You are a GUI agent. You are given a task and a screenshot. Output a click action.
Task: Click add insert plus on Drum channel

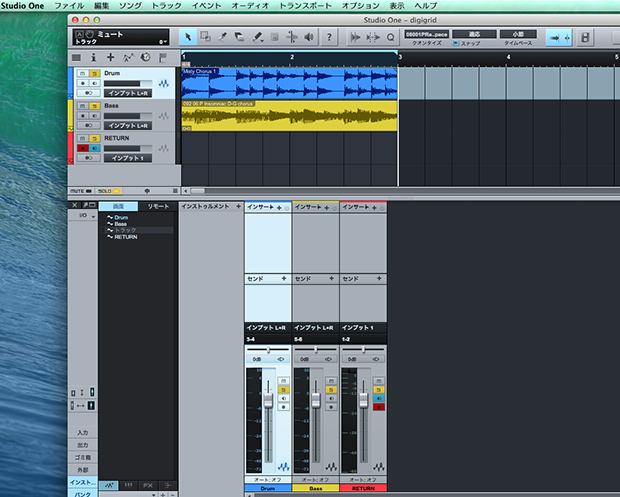click(279, 208)
